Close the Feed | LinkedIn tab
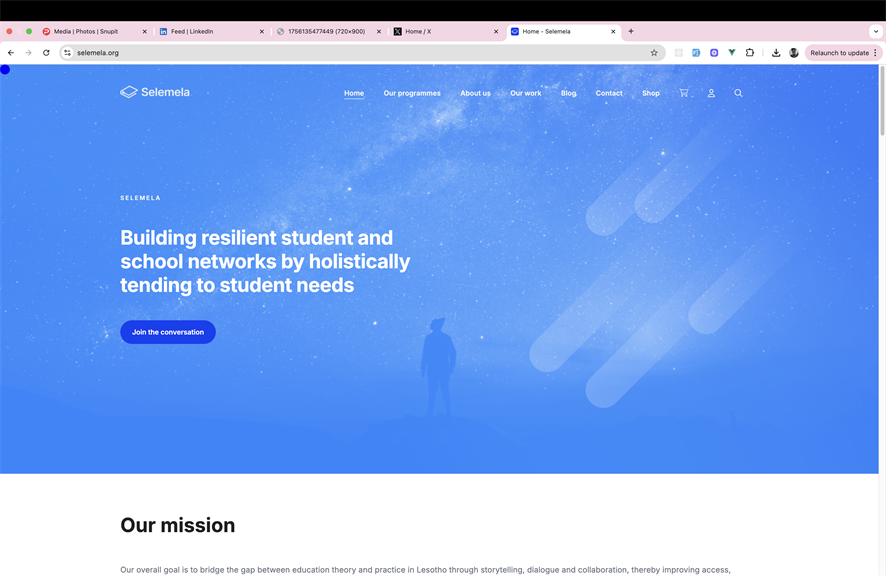Image resolution: width=886 pixels, height=576 pixels. pyautogui.click(x=262, y=32)
